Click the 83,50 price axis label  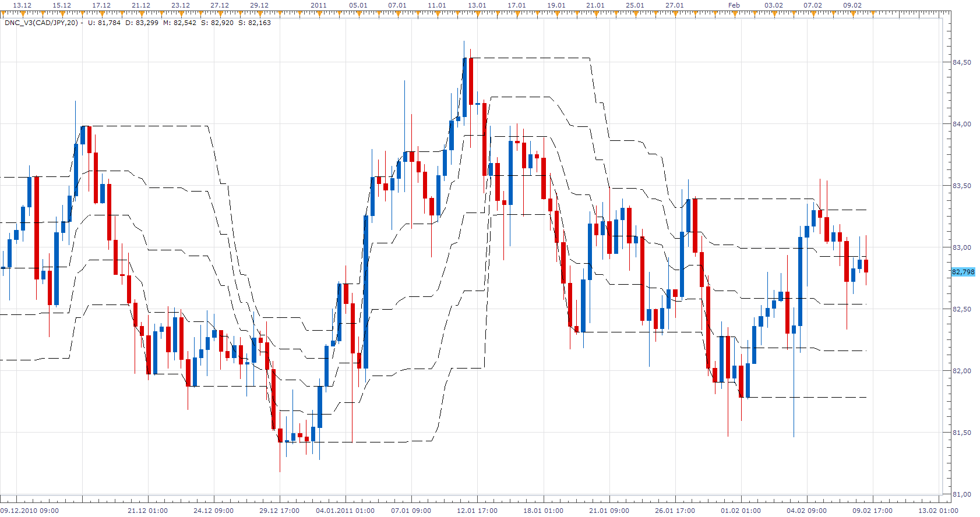point(962,186)
